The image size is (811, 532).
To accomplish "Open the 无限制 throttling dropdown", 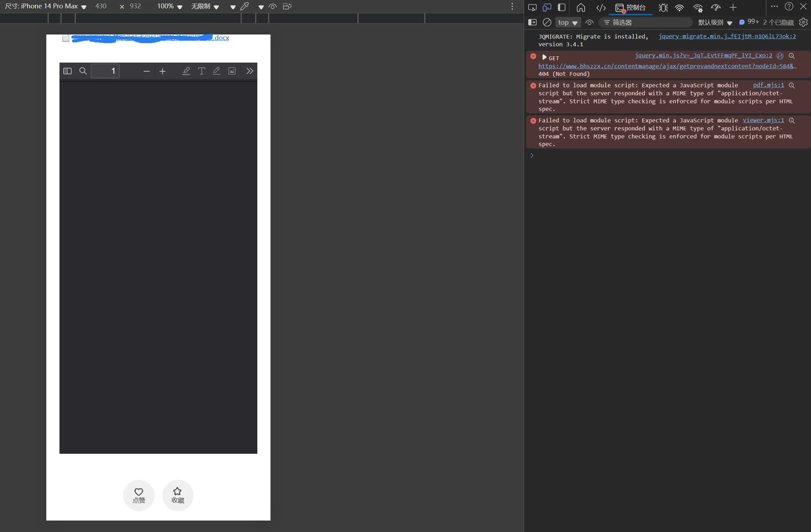I will point(204,6).
